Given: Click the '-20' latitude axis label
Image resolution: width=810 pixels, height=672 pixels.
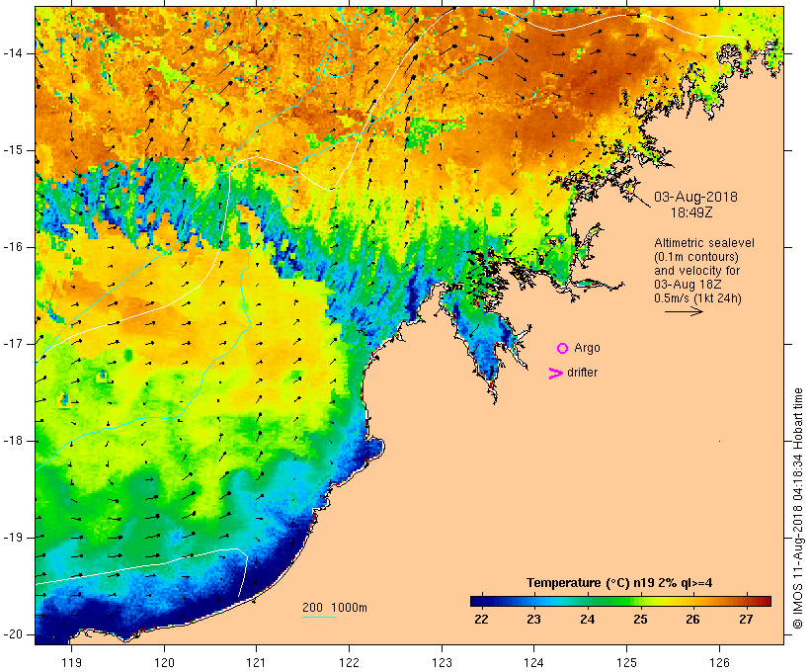Looking at the screenshot, I should click(12, 634).
